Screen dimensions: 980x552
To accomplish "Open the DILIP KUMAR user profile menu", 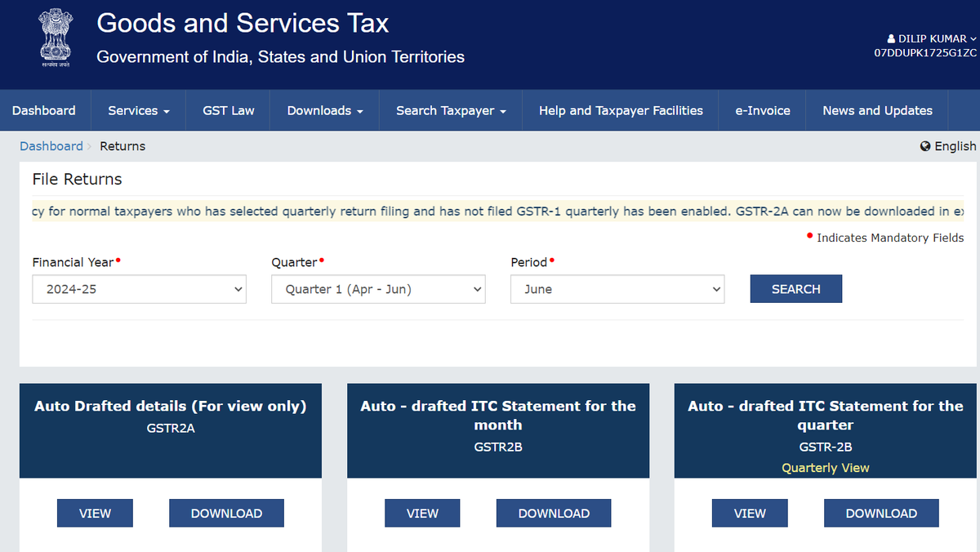I will 931,38.
